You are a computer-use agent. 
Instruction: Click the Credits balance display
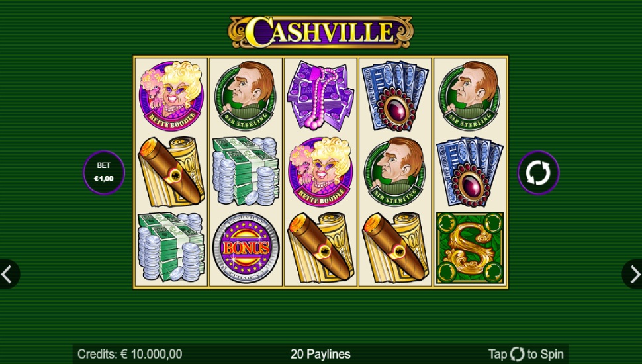(130, 354)
